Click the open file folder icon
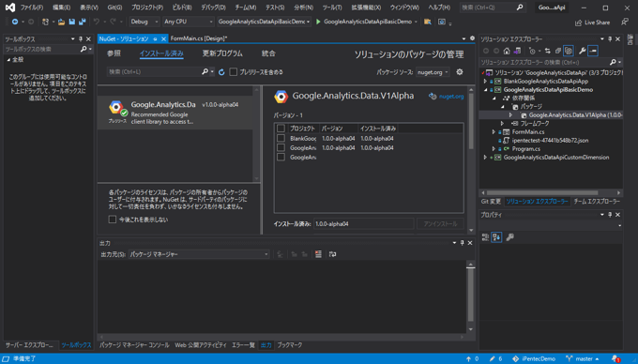Image resolution: width=638 pixels, height=364 pixels. click(x=61, y=22)
